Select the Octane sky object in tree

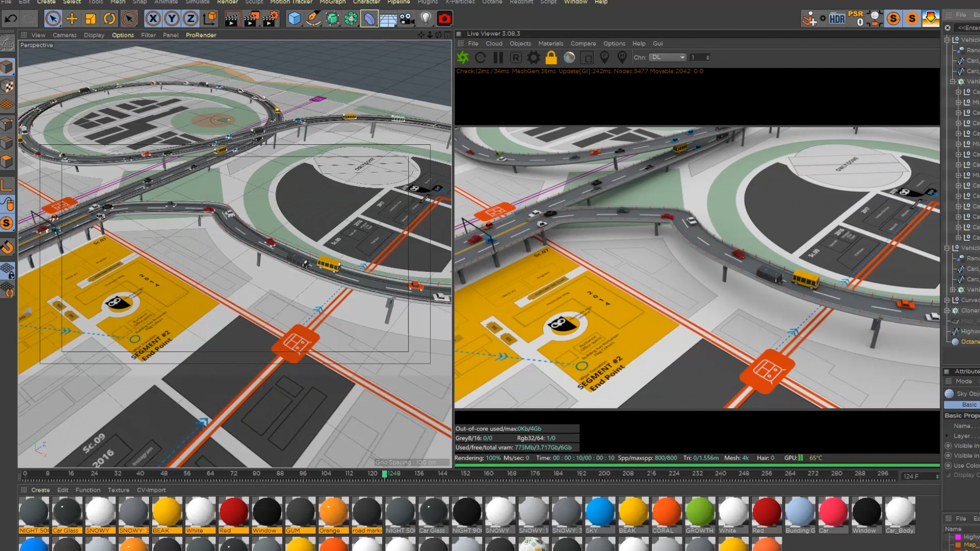point(966,342)
